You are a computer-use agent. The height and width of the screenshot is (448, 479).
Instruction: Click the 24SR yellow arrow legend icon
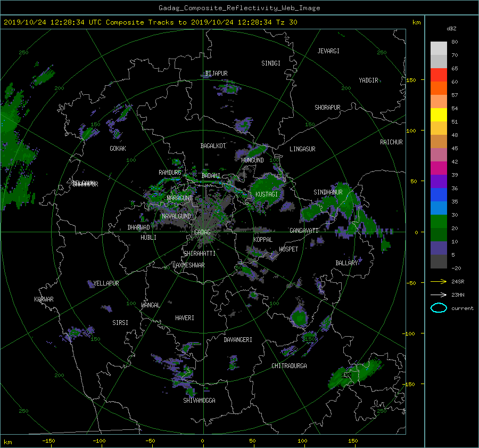tap(439, 281)
